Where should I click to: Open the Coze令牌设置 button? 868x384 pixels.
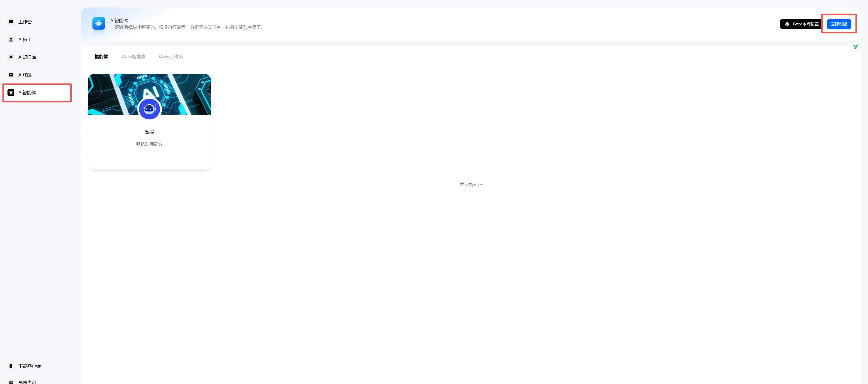coord(801,24)
